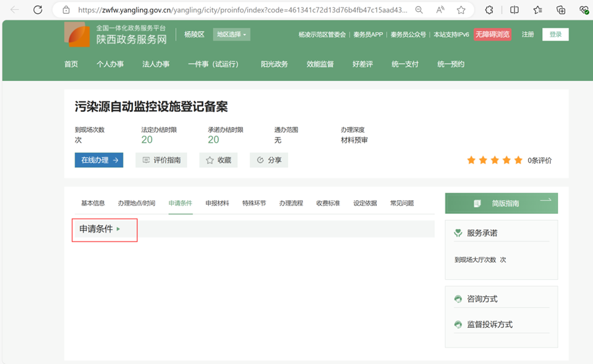Click the browser refresh icon
The image size is (593, 364).
click(x=38, y=10)
